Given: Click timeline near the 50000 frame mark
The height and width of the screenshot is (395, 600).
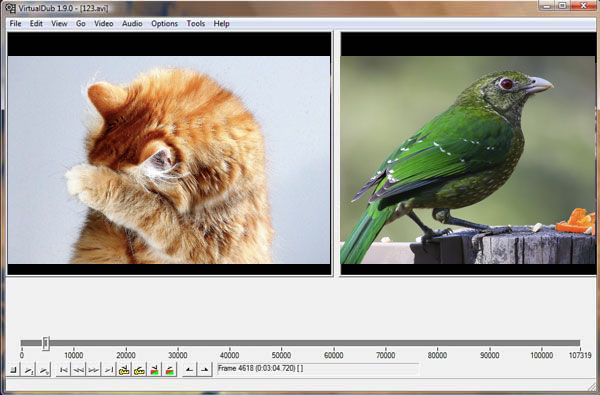Looking at the screenshot, I should [281, 343].
